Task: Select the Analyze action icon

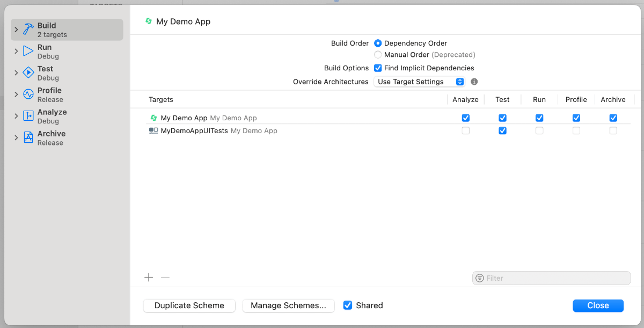Action: pyautogui.click(x=28, y=115)
